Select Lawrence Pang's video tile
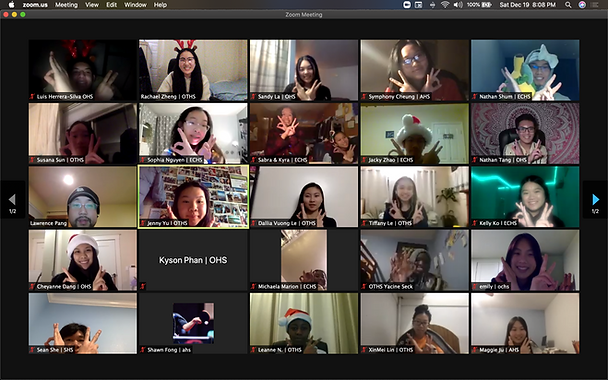Viewport: 608px width, 380px height. 83,197
